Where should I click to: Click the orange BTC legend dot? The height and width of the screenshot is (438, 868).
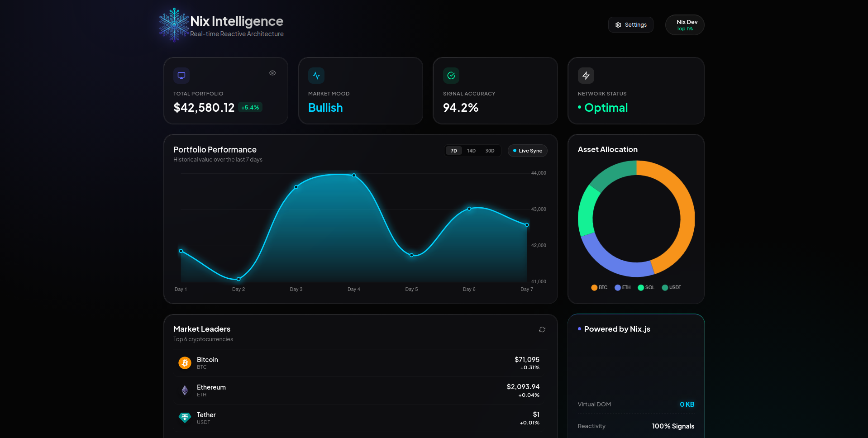[x=593, y=287]
